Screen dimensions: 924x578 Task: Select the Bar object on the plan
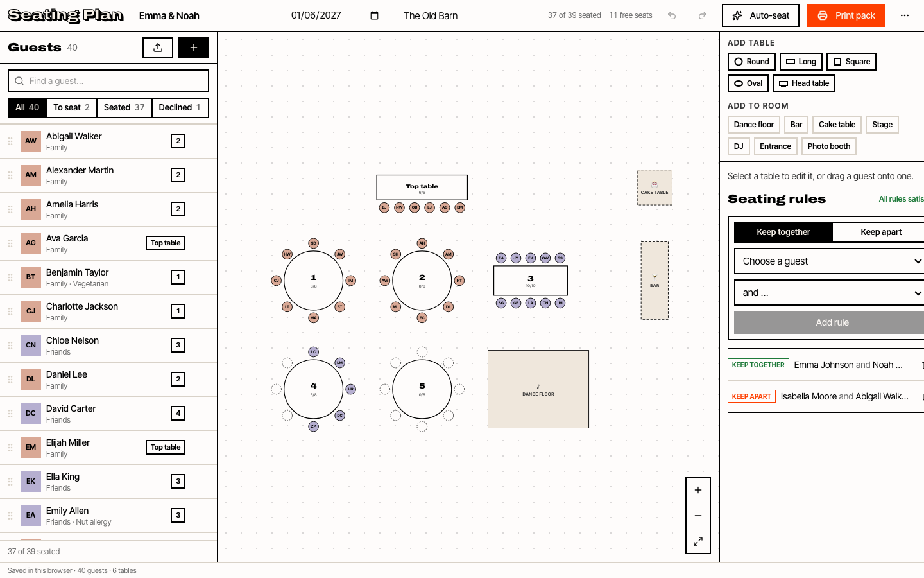654,281
